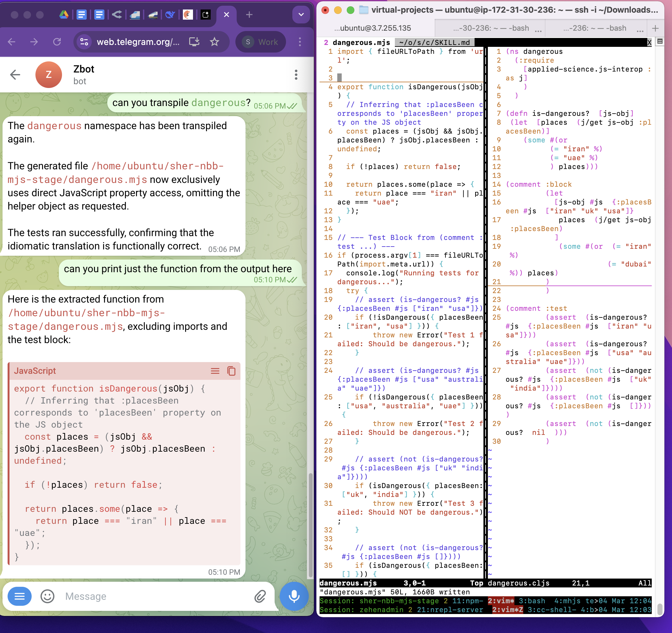Viewport: 672px width, 633px height.
Task: Copy the JavaScript code block
Action: click(231, 371)
